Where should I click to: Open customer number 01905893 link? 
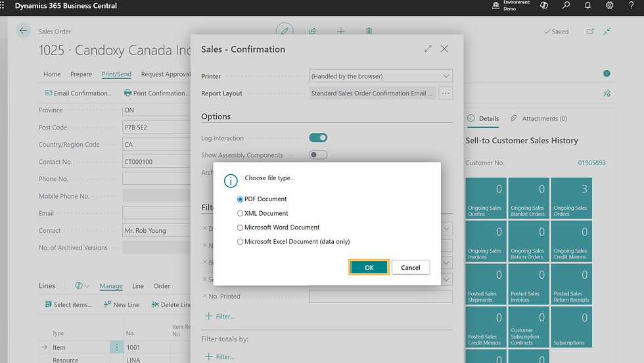pyautogui.click(x=591, y=163)
